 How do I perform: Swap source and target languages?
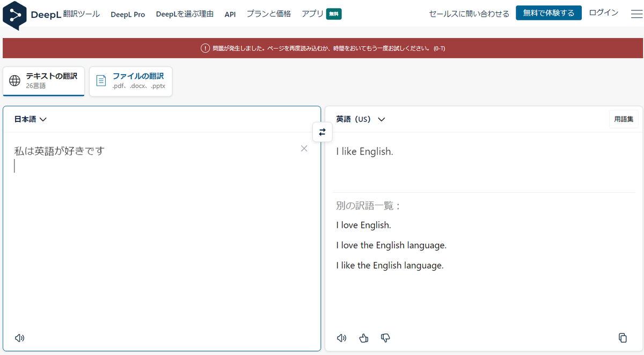tap(322, 132)
